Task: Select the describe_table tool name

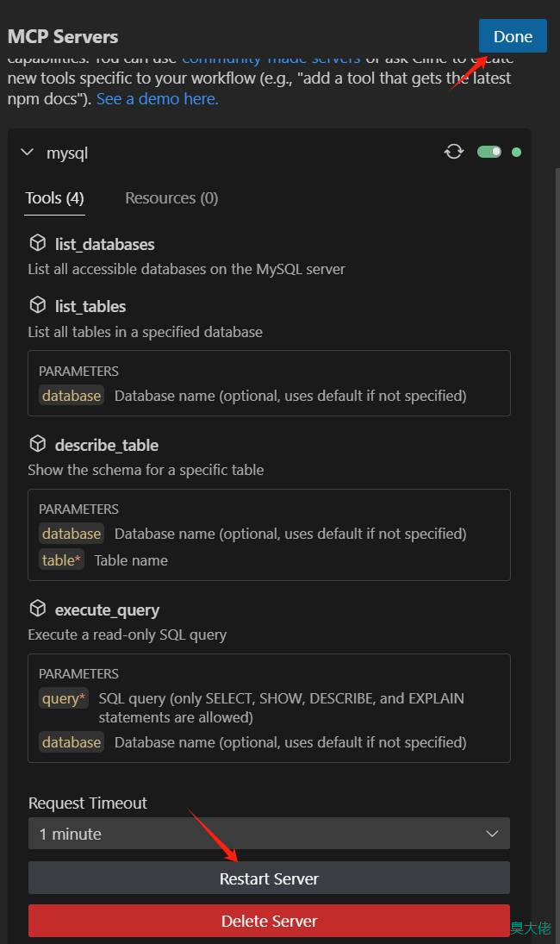Action: (107, 446)
